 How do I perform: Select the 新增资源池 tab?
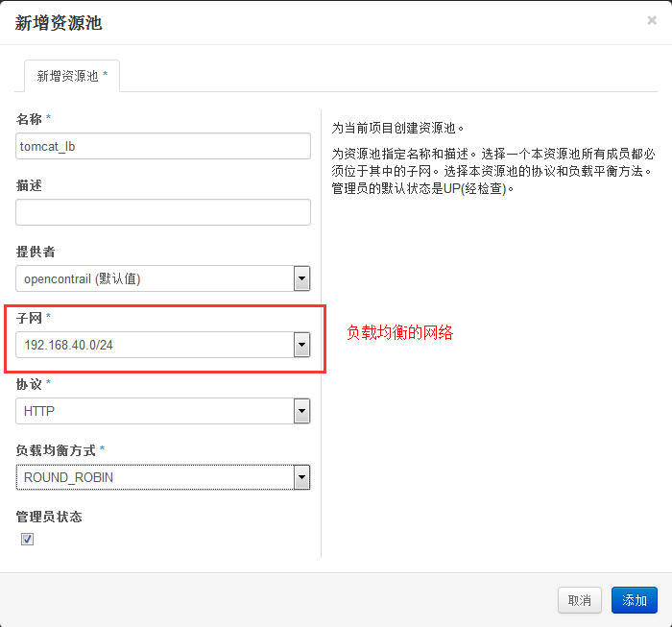[72, 75]
